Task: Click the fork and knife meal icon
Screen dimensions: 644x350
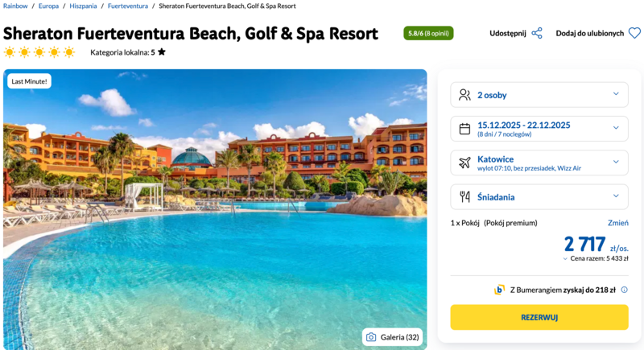Action: [x=464, y=196]
